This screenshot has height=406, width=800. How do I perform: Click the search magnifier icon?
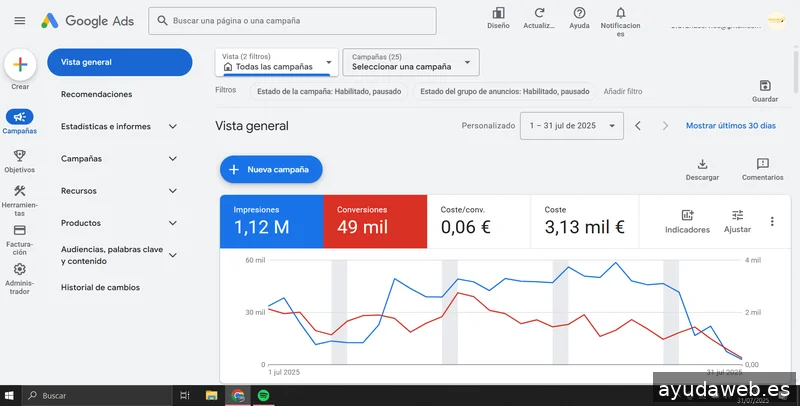coord(162,20)
